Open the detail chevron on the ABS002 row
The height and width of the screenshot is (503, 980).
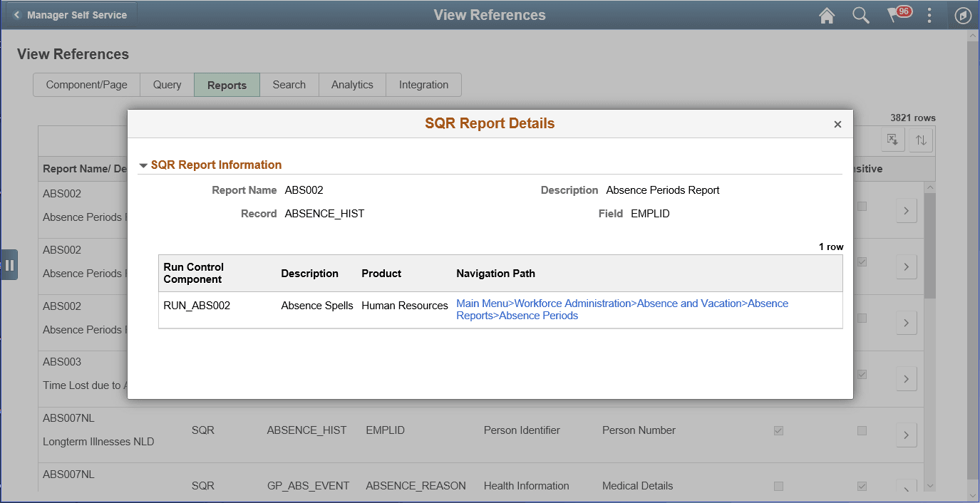[x=906, y=210]
